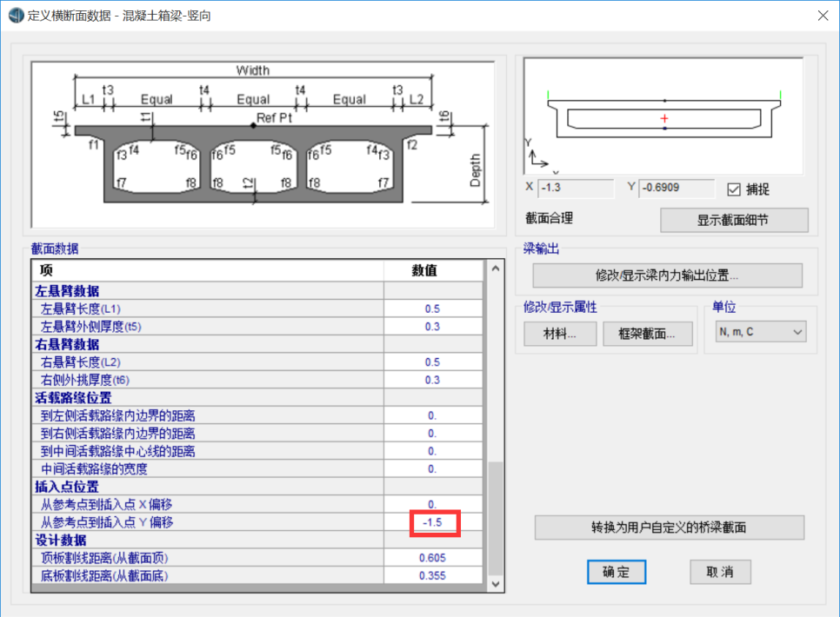Click the 材料 material button
Screen dimensions: 840x617
[560, 334]
